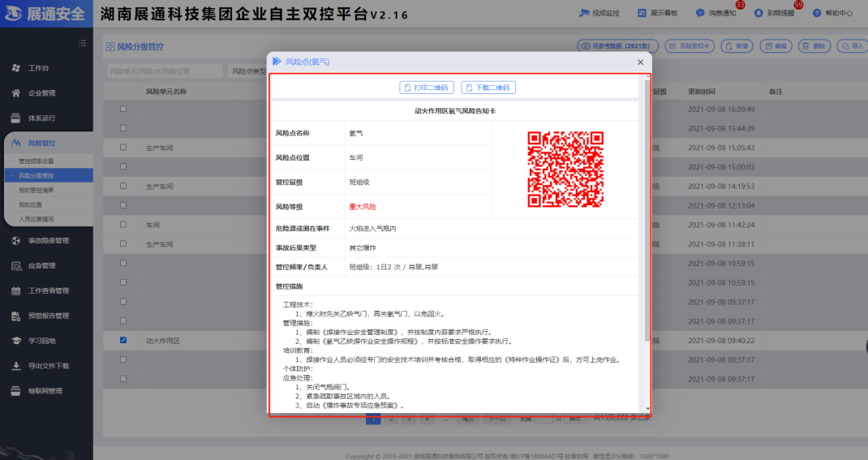Click the 新增 add icon button
This screenshot has width=868, height=460.
(737, 46)
